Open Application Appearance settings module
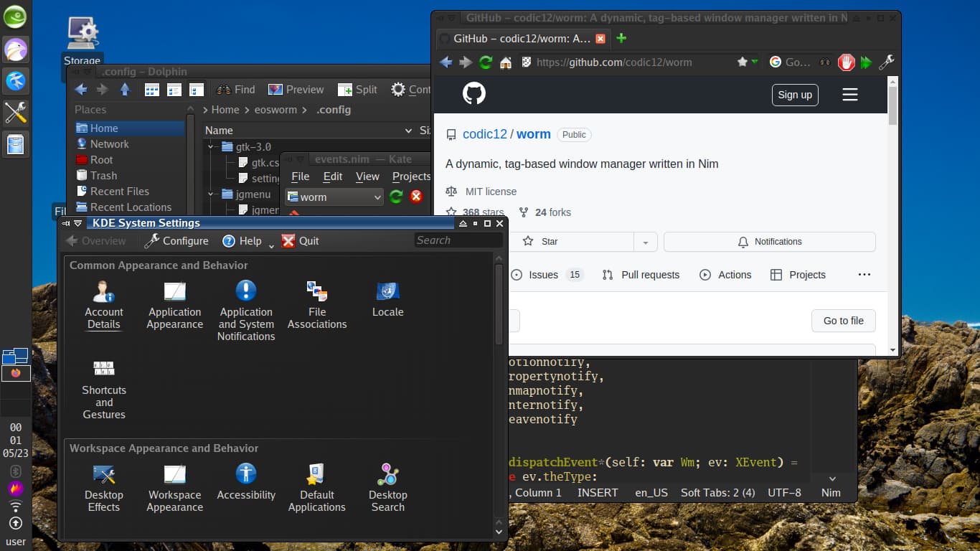980x551 pixels. pyautogui.click(x=175, y=305)
